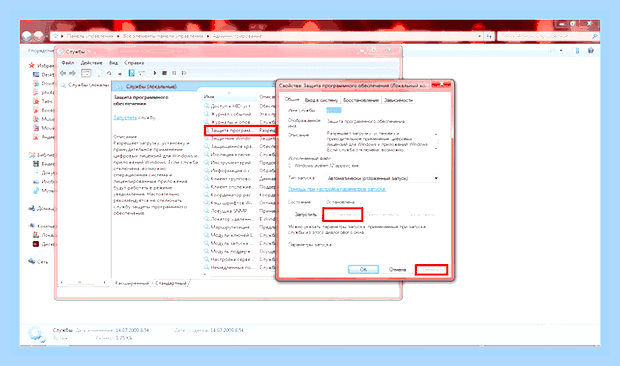Image resolution: width=620 pixels, height=366 pixels.
Task: Select the Ловушка SNMP service row
Action: coord(239,211)
